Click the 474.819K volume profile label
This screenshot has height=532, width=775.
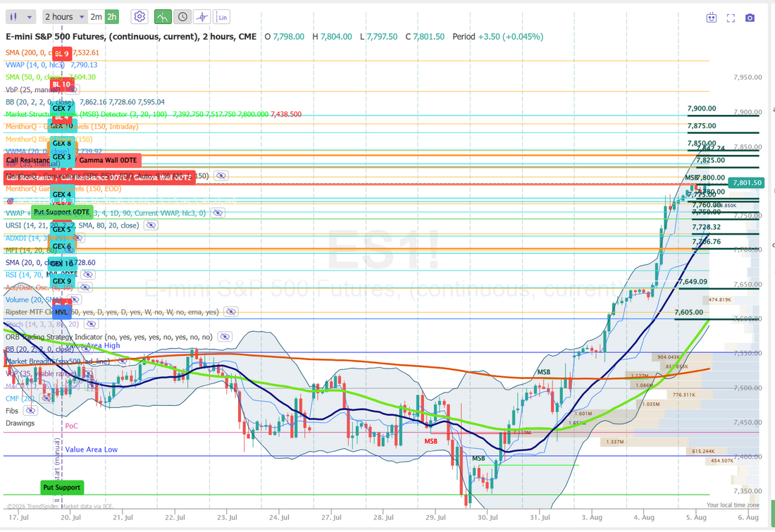pyautogui.click(x=719, y=300)
